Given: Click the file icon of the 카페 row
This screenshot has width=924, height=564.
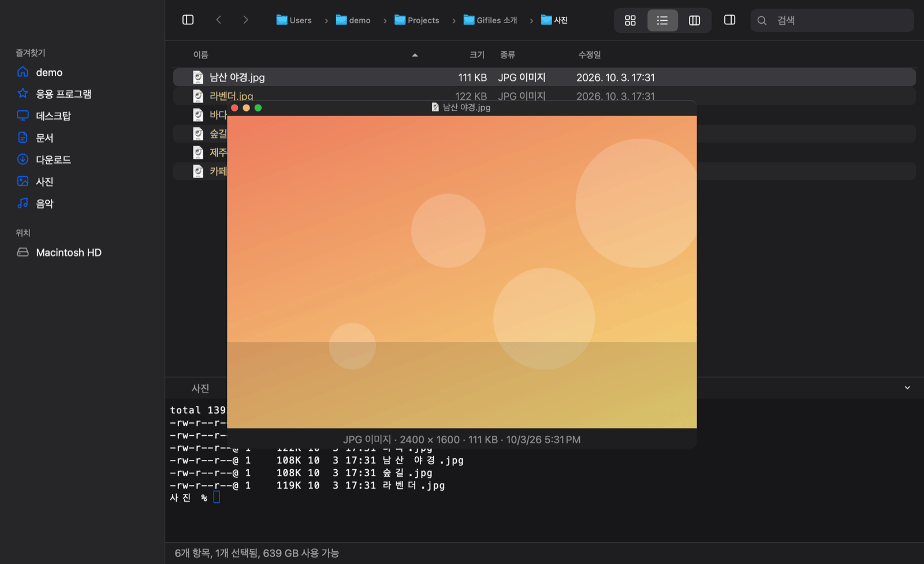Looking at the screenshot, I should pos(198,172).
